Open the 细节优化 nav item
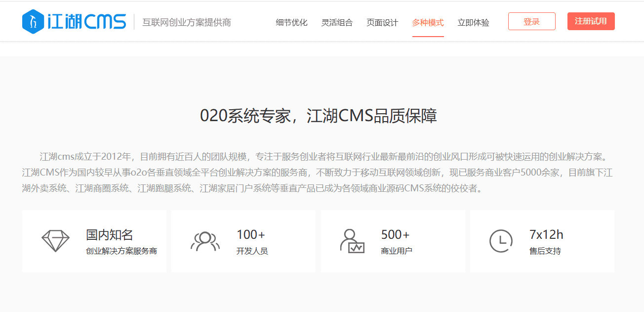The width and height of the screenshot is (644, 312). coord(291,22)
